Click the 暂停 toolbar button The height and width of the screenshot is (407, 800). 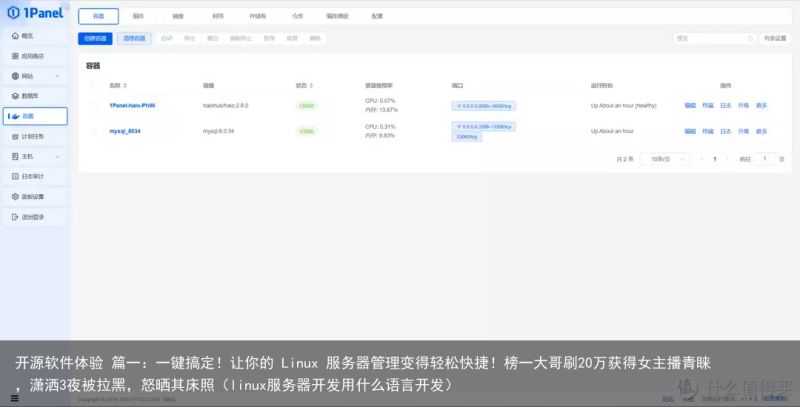[x=269, y=38]
